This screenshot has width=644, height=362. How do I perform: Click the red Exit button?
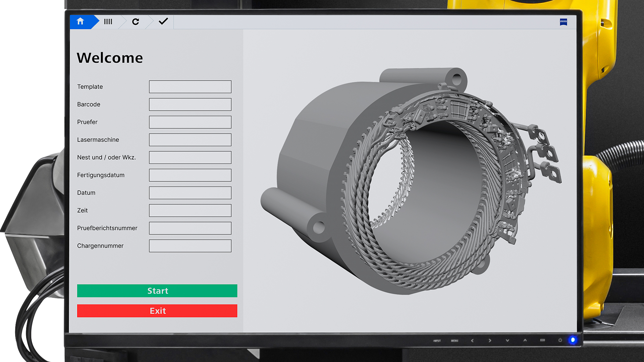(x=157, y=311)
